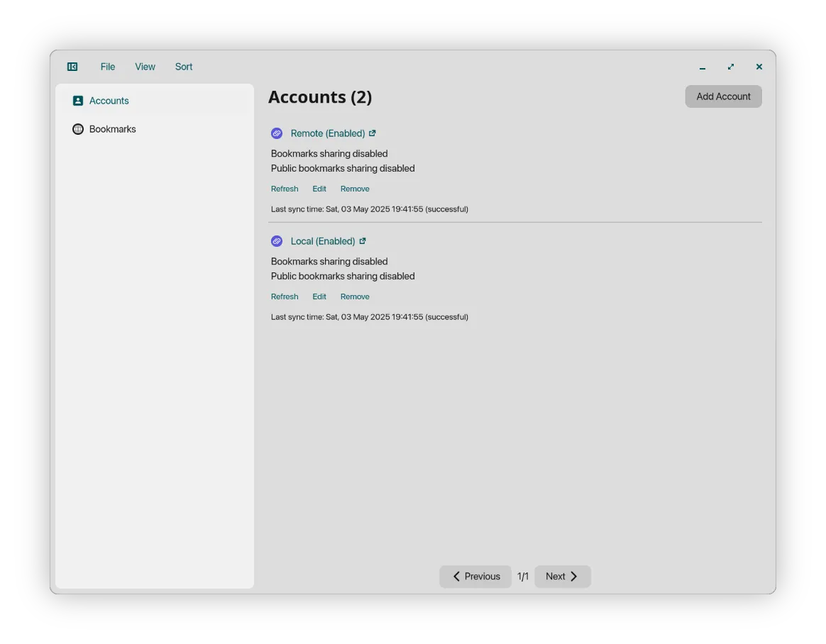Click the Remote account purple link icon
Screen dimensions: 826x644
(277, 133)
